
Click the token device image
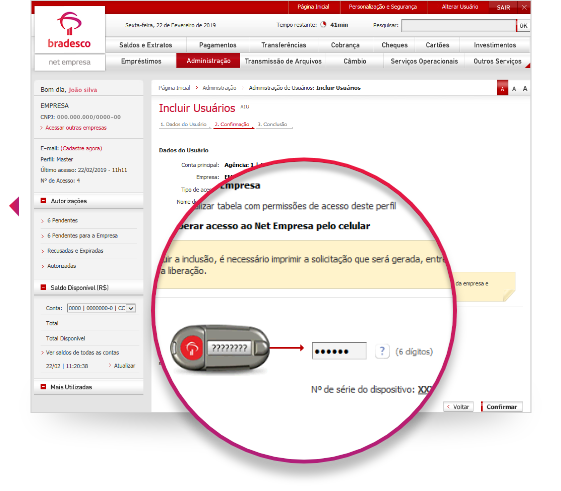click(x=220, y=348)
